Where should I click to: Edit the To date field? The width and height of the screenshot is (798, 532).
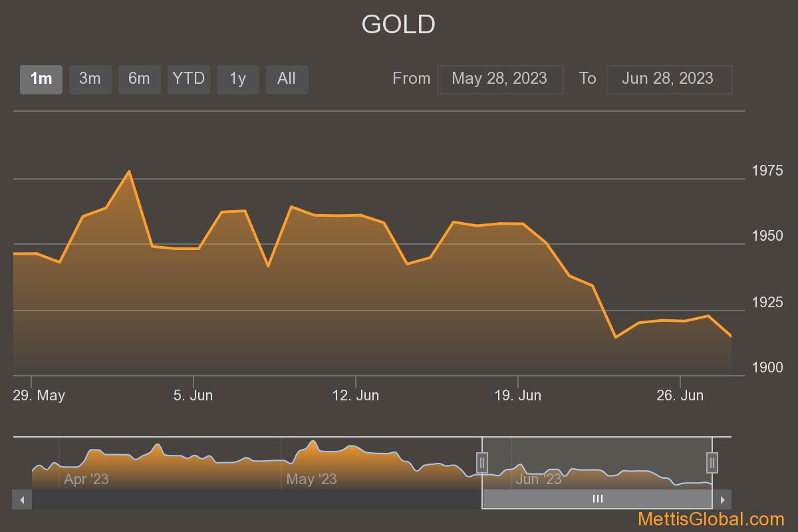(669, 79)
